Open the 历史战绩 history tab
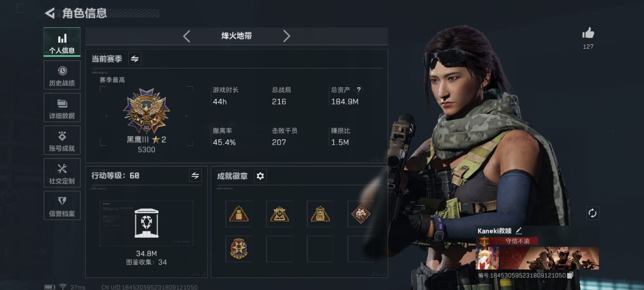 point(62,75)
